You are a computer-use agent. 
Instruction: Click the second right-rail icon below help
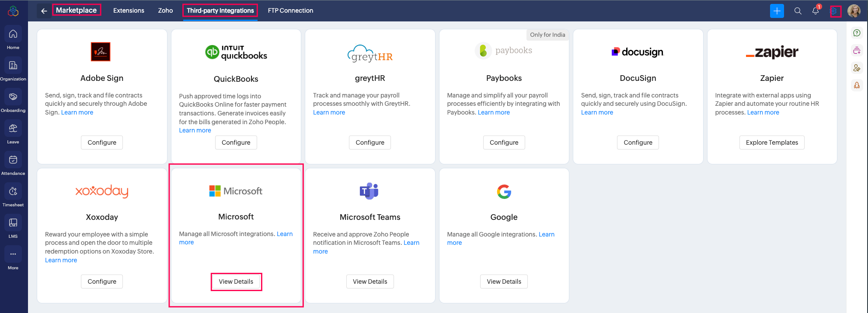857,50
